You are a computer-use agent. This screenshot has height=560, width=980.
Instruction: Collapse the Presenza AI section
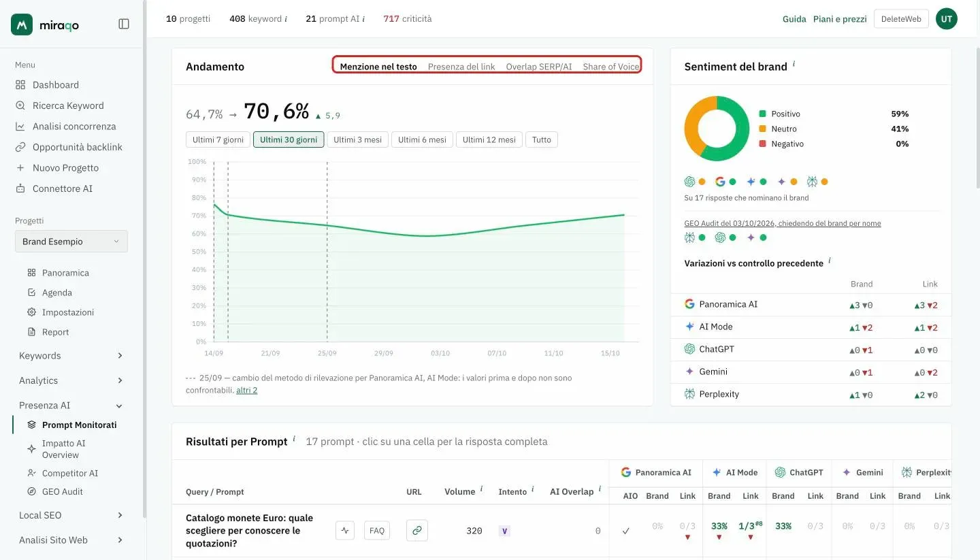point(71,406)
